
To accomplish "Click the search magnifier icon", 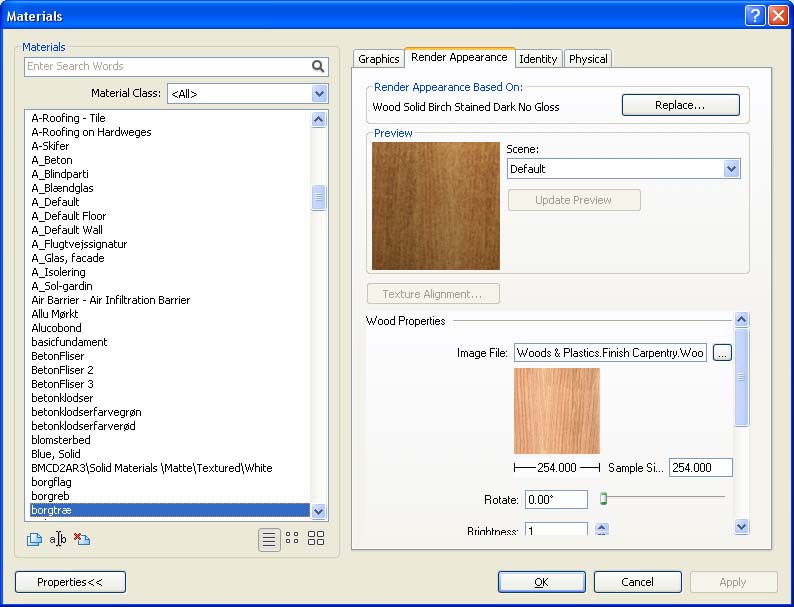I will pos(318,67).
